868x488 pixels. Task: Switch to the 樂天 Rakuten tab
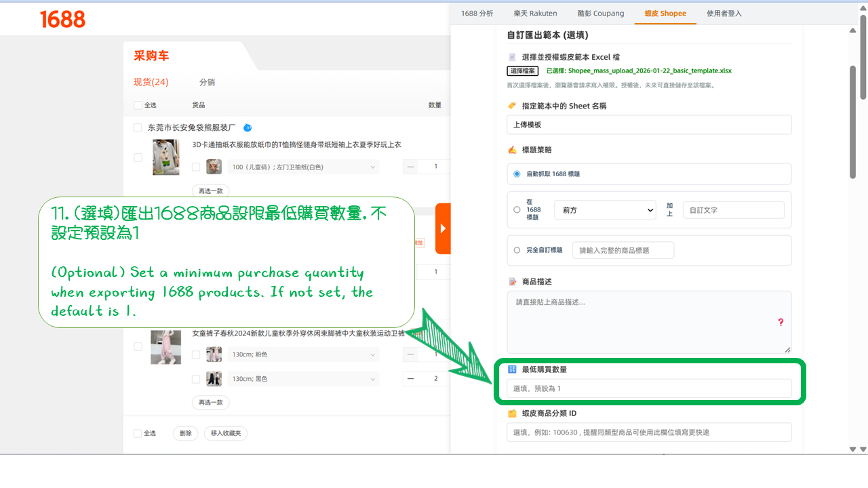(x=535, y=12)
